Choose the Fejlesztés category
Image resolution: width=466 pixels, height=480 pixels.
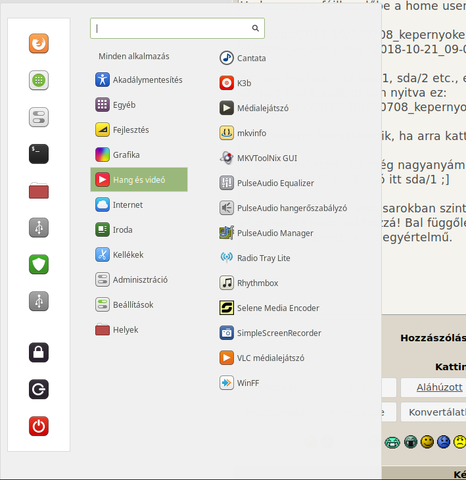[x=139, y=130]
